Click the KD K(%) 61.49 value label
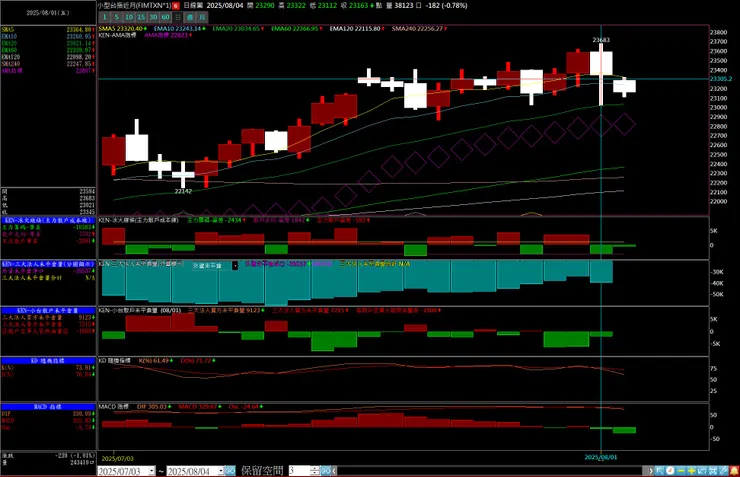Image resolution: width=740 pixels, height=477 pixels. (x=156, y=360)
